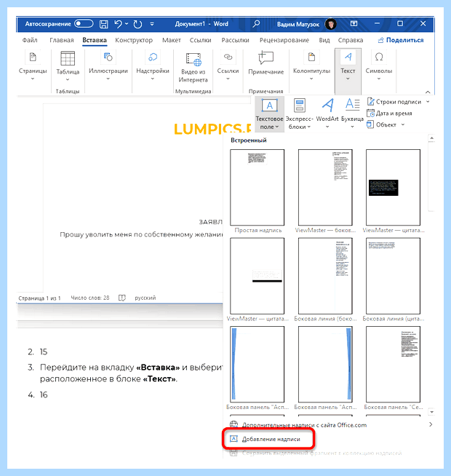Image resolution: width=451 pixels, height=476 pixels.
Task: Select Боковая панель Аспект with left blue bar
Action: click(258, 365)
